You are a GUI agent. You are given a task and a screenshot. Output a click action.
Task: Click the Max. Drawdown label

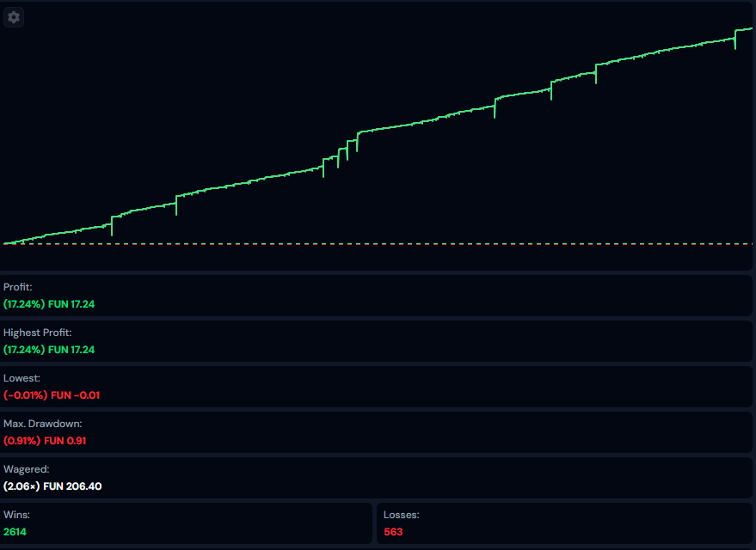42,424
